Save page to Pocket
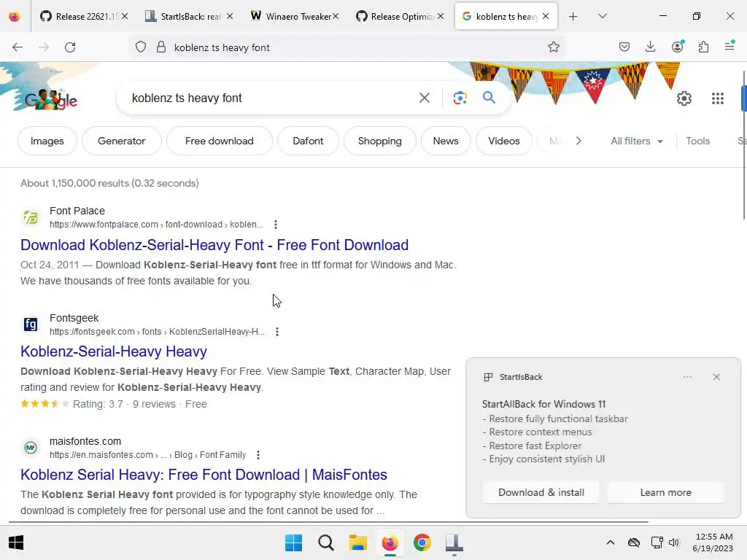The image size is (747, 560). click(x=624, y=47)
